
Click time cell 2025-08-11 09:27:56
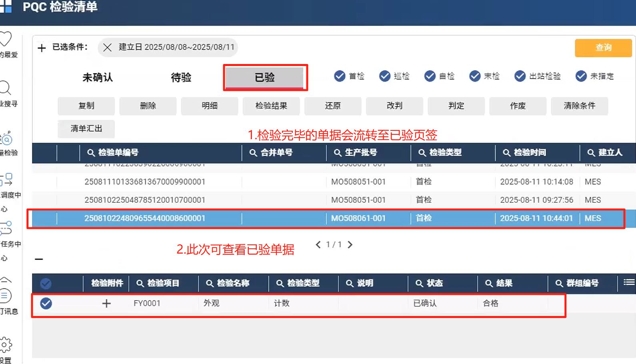[536, 200]
